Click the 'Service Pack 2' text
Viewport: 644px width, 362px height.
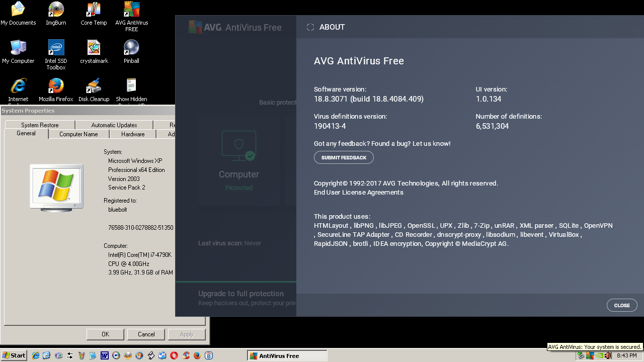pyautogui.click(x=126, y=188)
